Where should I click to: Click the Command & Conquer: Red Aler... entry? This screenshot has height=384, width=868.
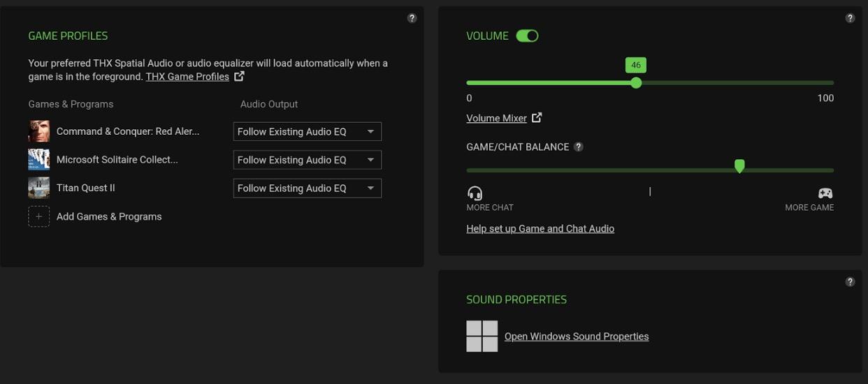point(128,131)
